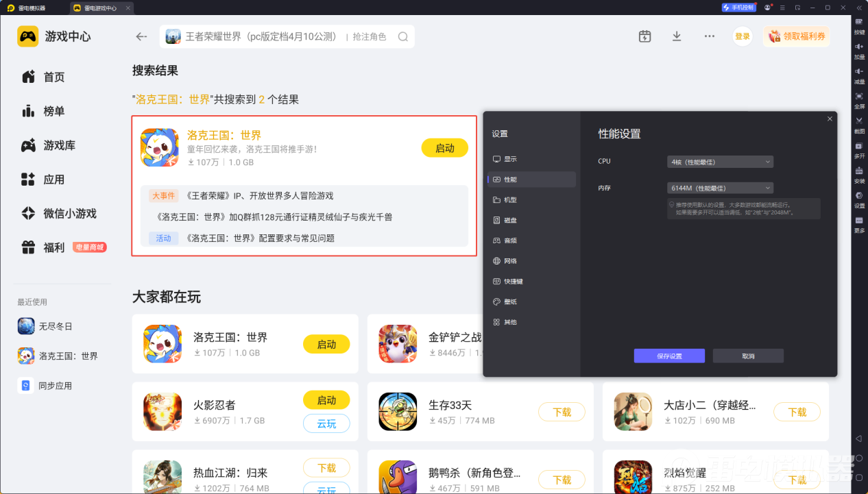The height and width of the screenshot is (494, 868).
Task: Select 其他 in settings sidebar
Action: (x=531, y=322)
